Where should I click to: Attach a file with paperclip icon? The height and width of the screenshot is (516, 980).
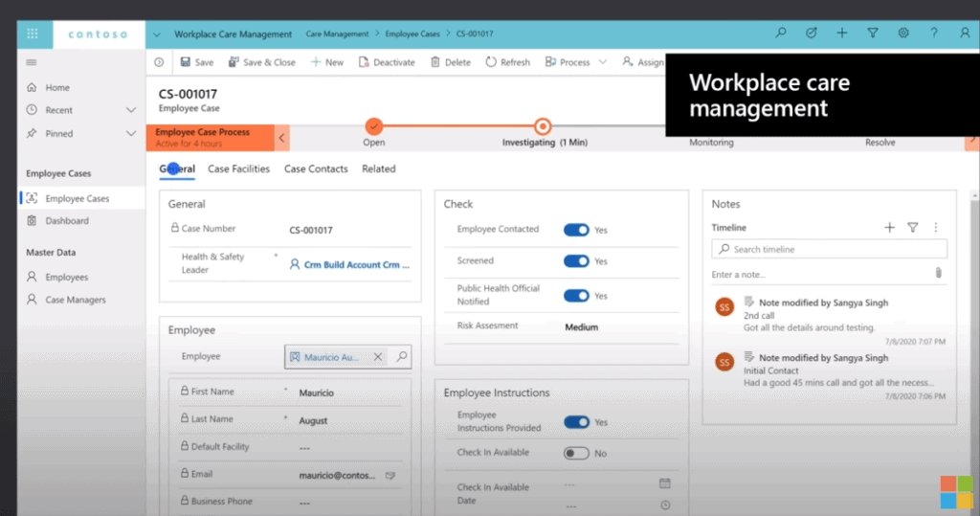tap(938, 273)
